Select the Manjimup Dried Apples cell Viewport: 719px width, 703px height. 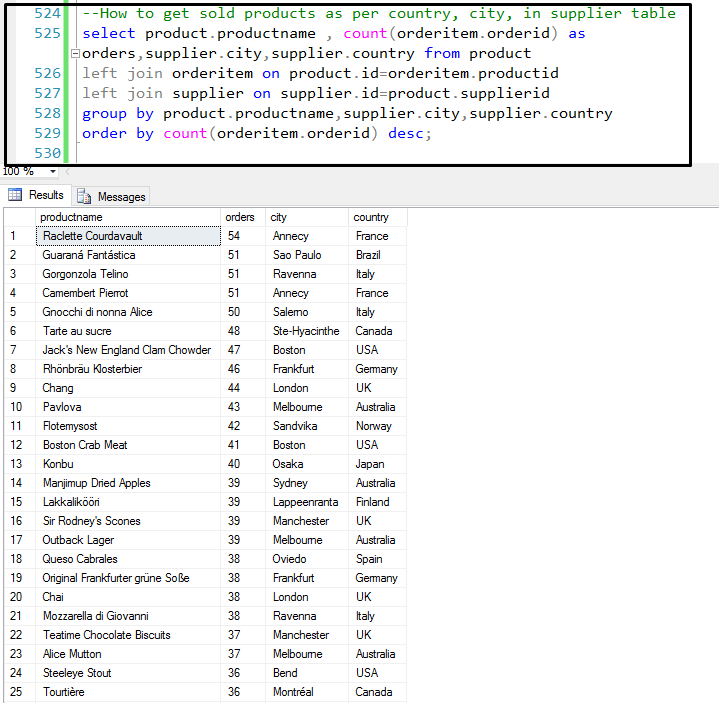tap(128, 483)
